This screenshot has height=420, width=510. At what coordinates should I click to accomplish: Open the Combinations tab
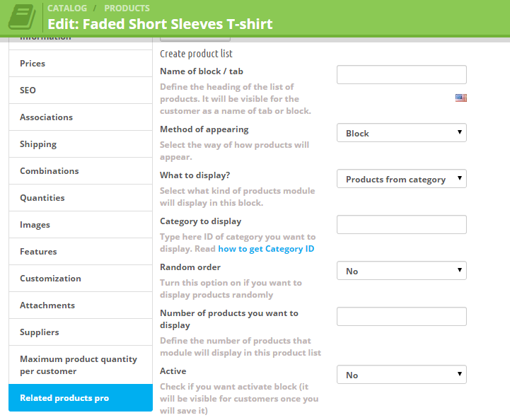tap(80, 171)
